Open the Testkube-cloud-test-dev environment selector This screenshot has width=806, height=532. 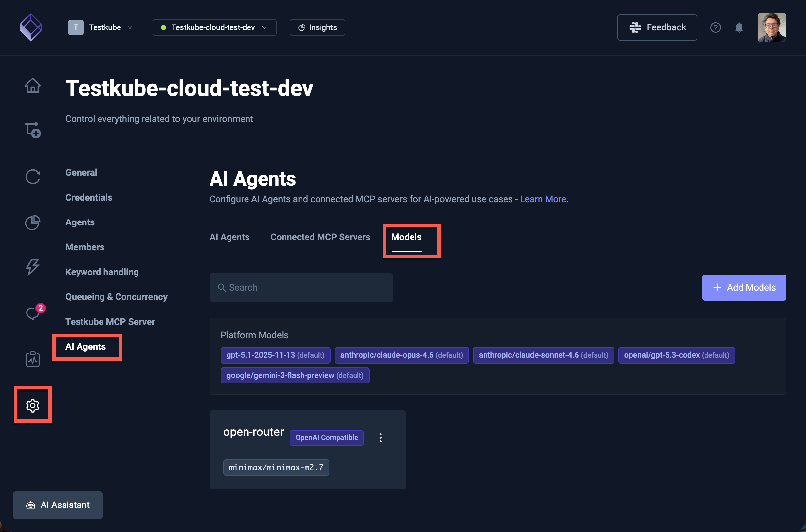pyautogui.click(x=214, y=27)
